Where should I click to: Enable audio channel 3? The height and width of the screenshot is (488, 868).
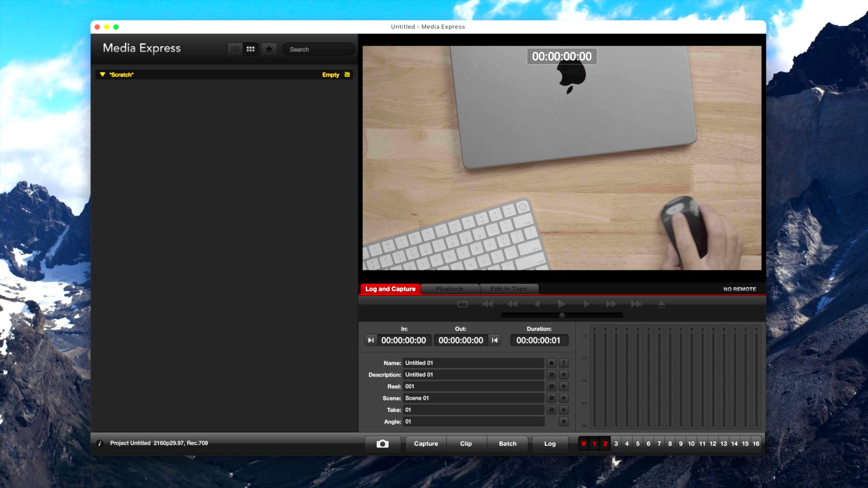[x=616, y=444]
